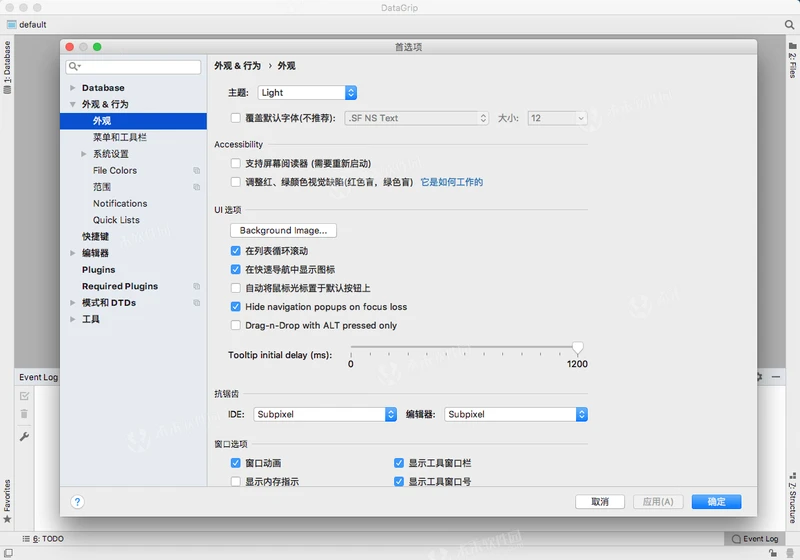The image size is (800, 560).
Task: Click the Tooltip initial delay slider thumb
Action: pyautogui.click(x=577, y=348)
